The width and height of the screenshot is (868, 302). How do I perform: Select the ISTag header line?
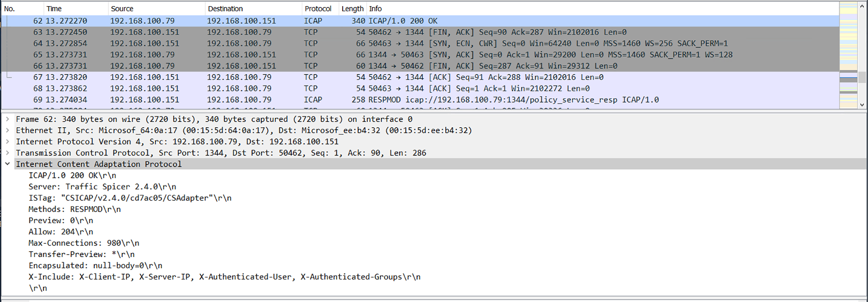click(130, 198)
